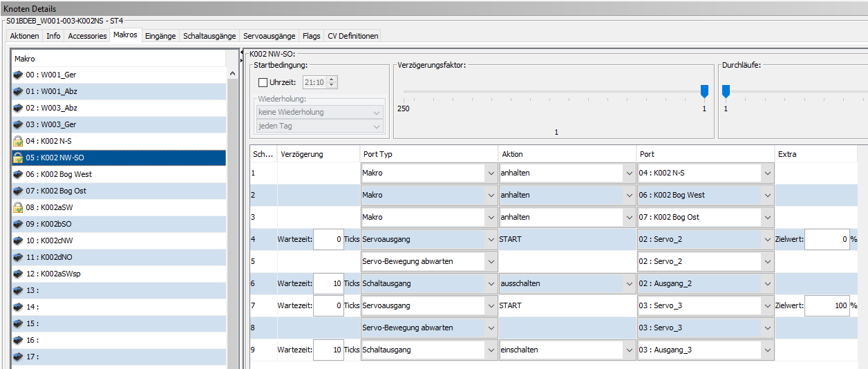Click the chip icon of macro 03 : W003_Ger
This screenshot has height=369, width=868.
[x=18, y=124]
